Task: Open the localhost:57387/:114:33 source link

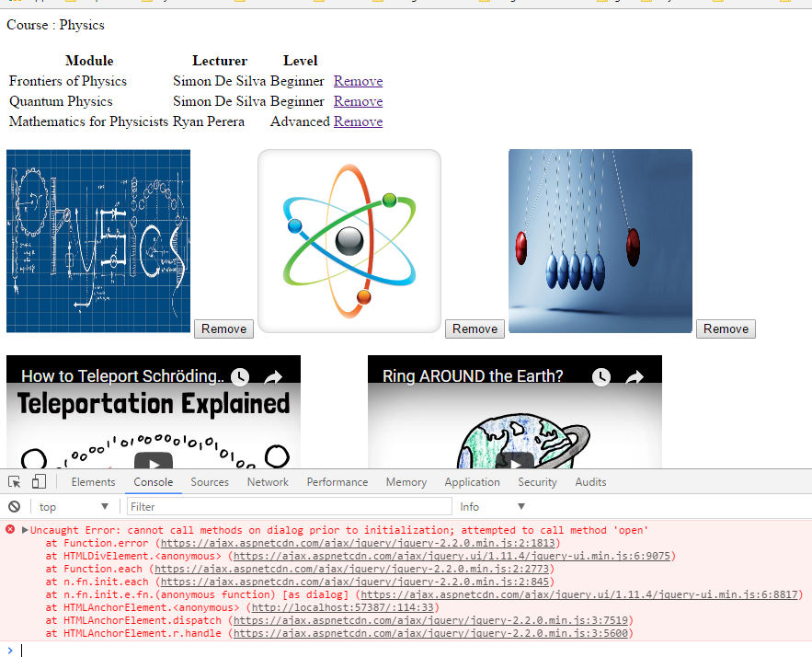Action: (x=343, y=607)
